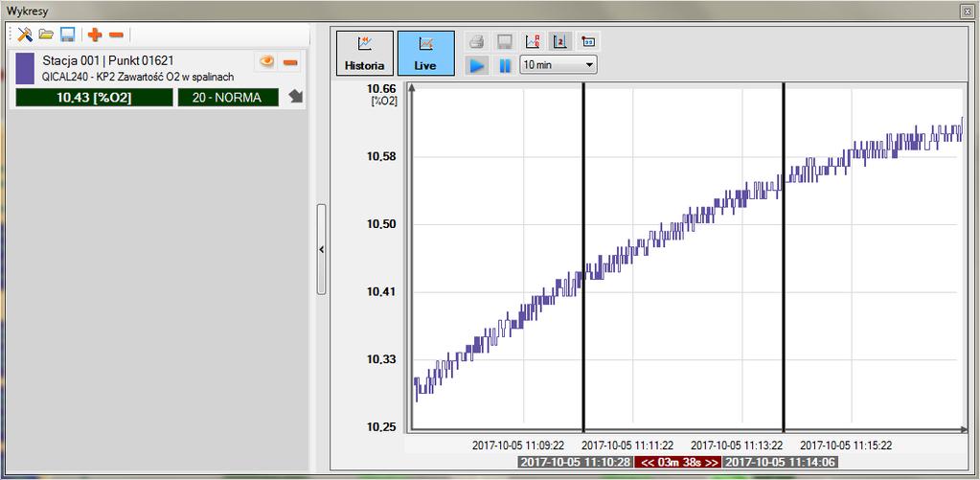Start live playback with play button
980x480 pixels.
pos(477,64)
